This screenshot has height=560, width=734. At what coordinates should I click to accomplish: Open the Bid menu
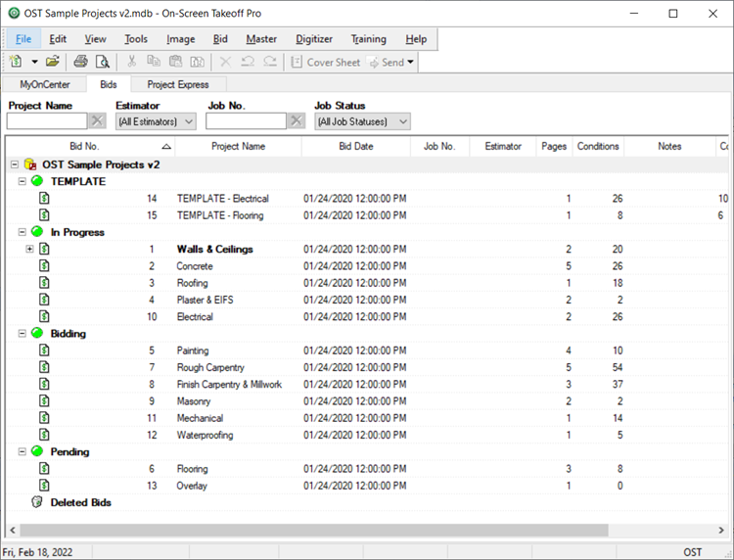click(x=220, y=39)
